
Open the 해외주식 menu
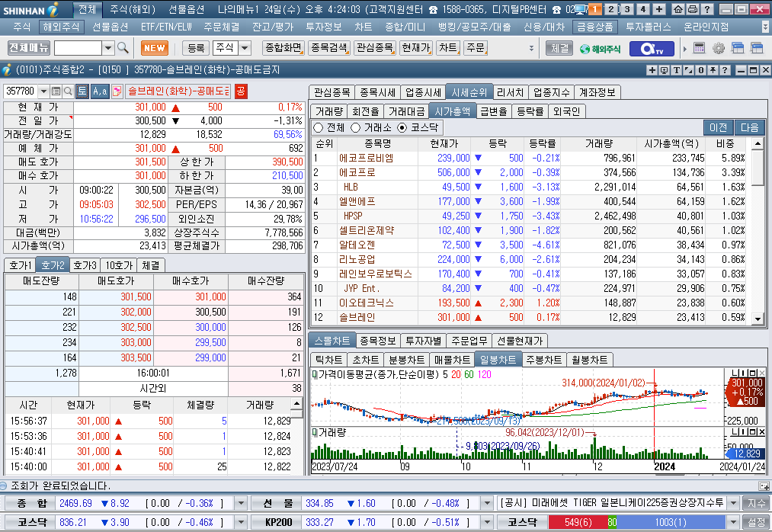(61, 27)
